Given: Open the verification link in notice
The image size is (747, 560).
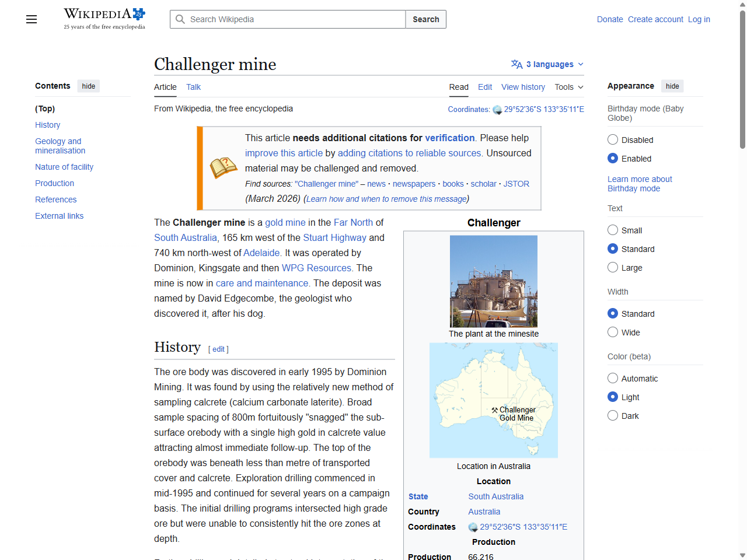Looking at the screenshot, I should [x=450, y=138].
